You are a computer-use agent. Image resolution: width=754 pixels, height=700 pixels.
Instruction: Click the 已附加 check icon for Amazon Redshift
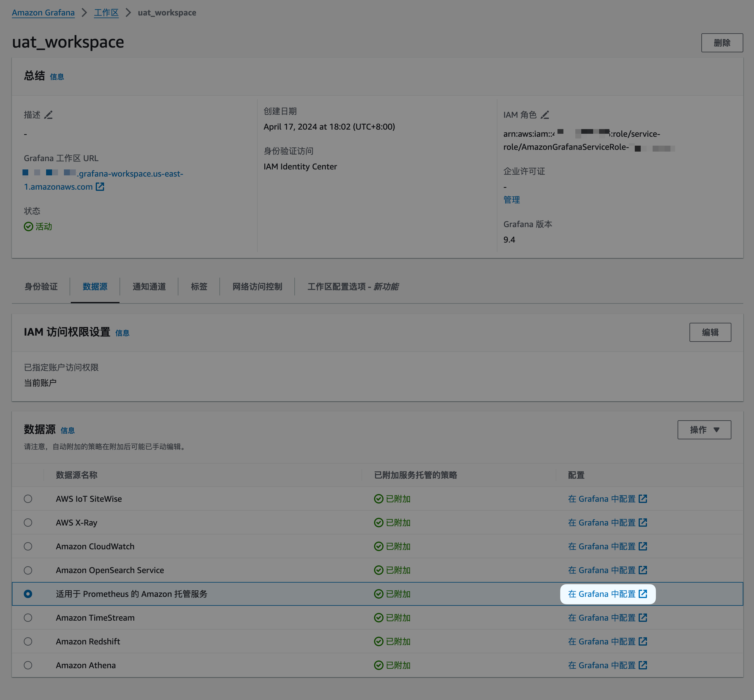click(x=378, y=642)
